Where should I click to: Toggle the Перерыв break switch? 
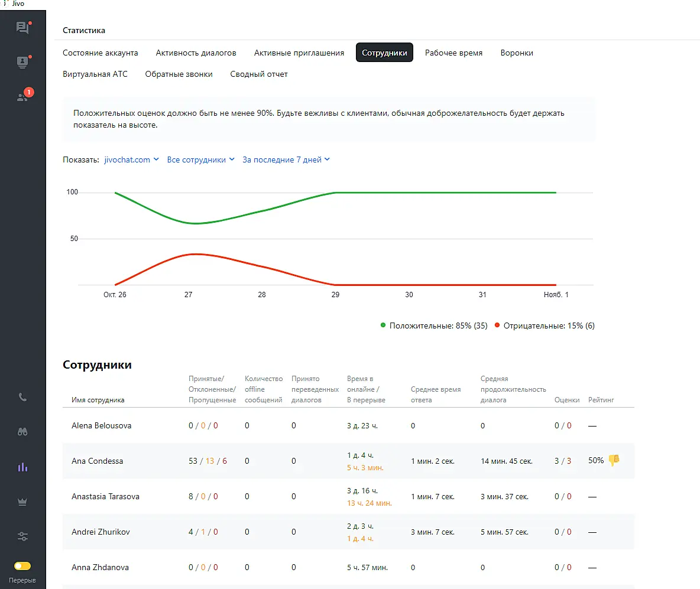pos(22,566)
